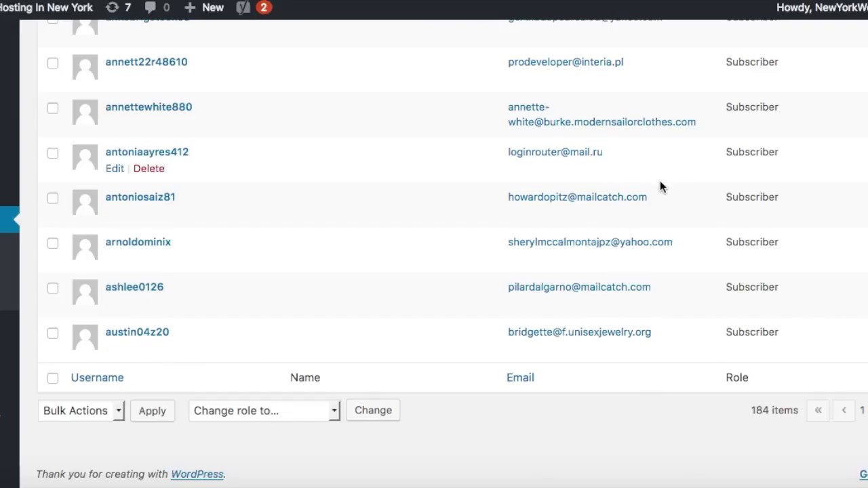This screenshot has width=868, height=488.
Task: Select the ashlee0126 checkbox
Action: (x=53, y=288)
